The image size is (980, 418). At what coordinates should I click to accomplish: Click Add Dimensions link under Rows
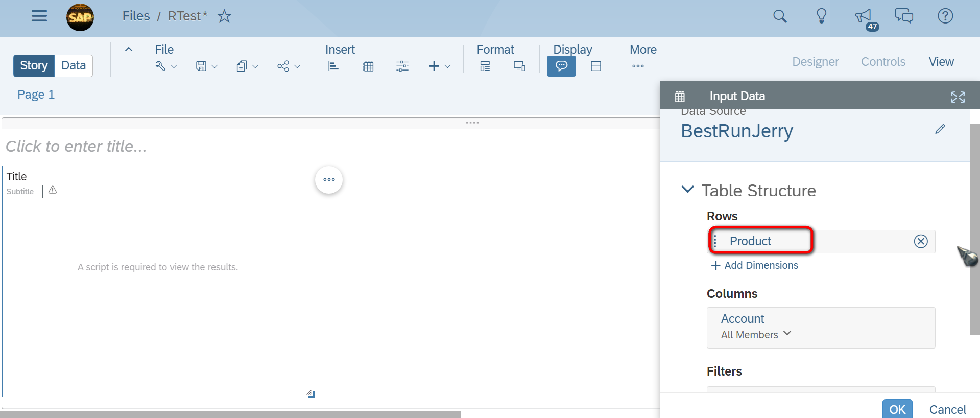click(755, 265)
